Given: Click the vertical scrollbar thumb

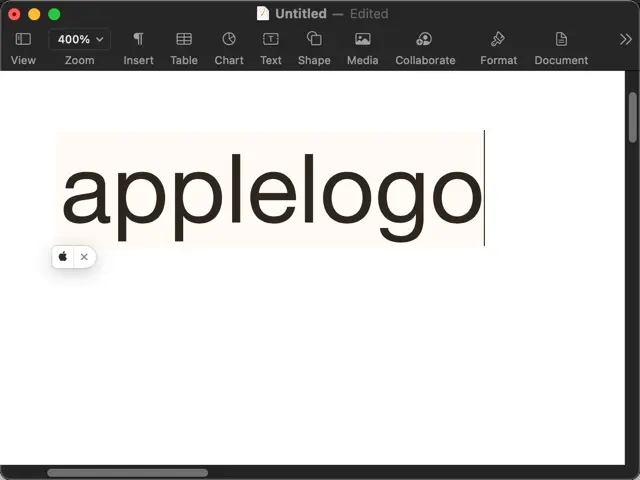Looking at the screenshot, I should tap(633, 118).
